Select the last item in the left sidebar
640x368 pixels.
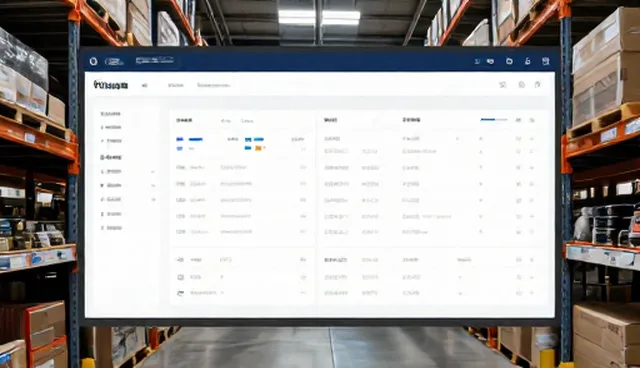(x=111, y=228)
